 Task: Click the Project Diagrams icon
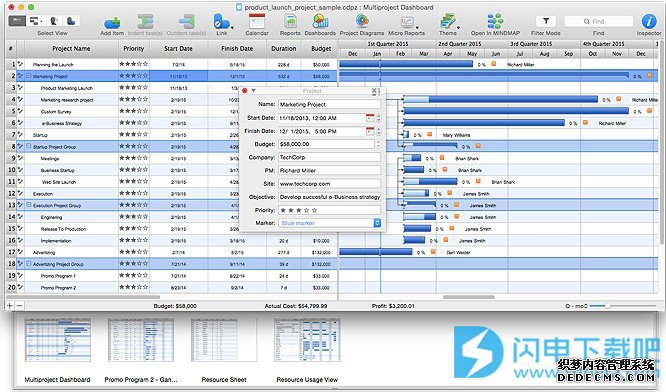(362, 21)
